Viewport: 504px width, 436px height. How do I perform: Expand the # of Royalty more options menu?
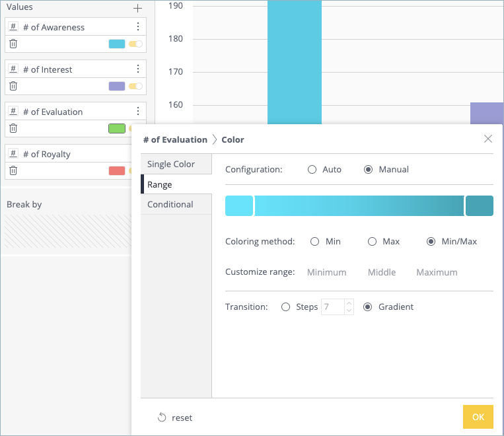[x=138, y=154]
